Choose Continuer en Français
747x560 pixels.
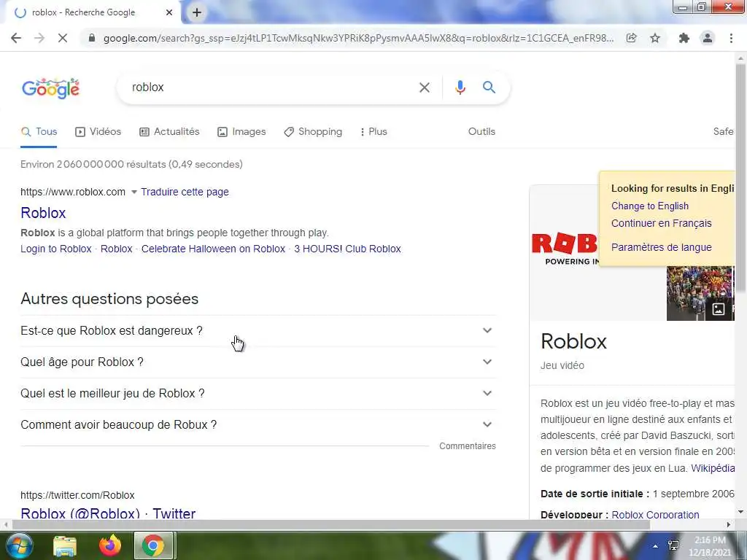click(661, 223)
